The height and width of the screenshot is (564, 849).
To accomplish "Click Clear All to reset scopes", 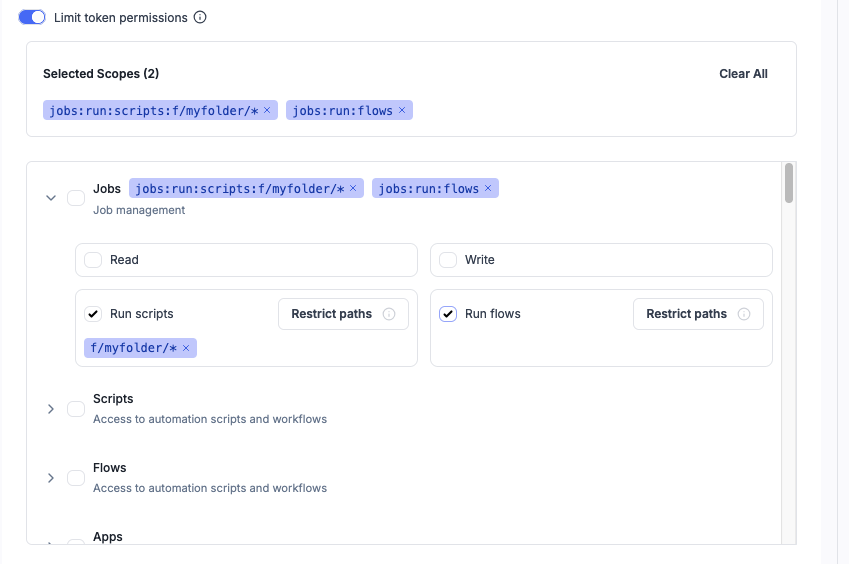I will point(743,74).
